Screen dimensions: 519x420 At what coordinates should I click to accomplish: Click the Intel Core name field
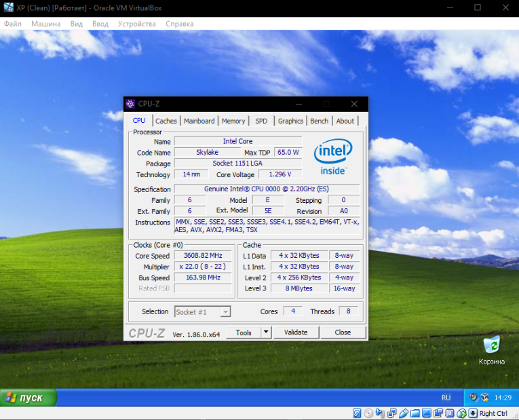[238, 141]
